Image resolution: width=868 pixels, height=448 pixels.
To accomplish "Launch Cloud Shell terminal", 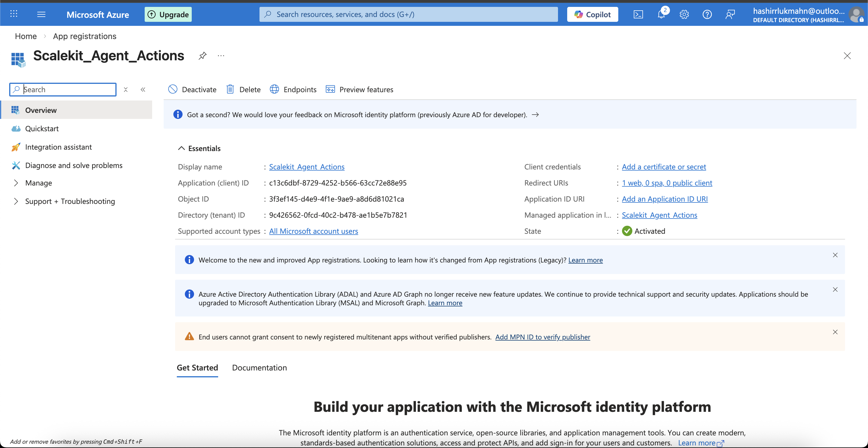I will click(638, 14).
